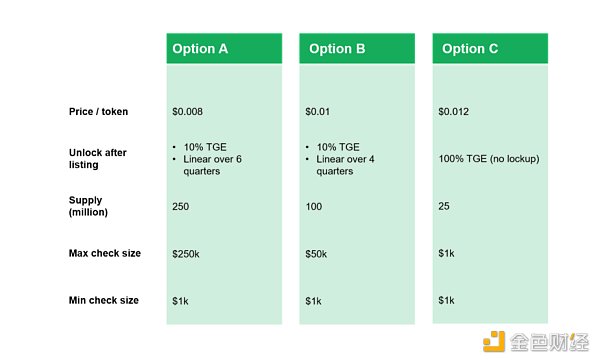Click the $0.01 price in Option B
The image size is (600, 363).
click(x=318, y=112)
